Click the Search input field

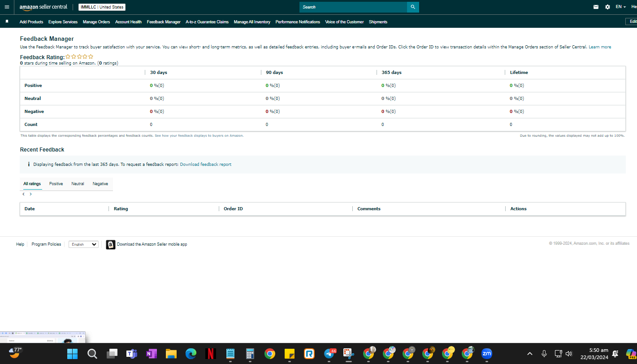pos(353,7)
